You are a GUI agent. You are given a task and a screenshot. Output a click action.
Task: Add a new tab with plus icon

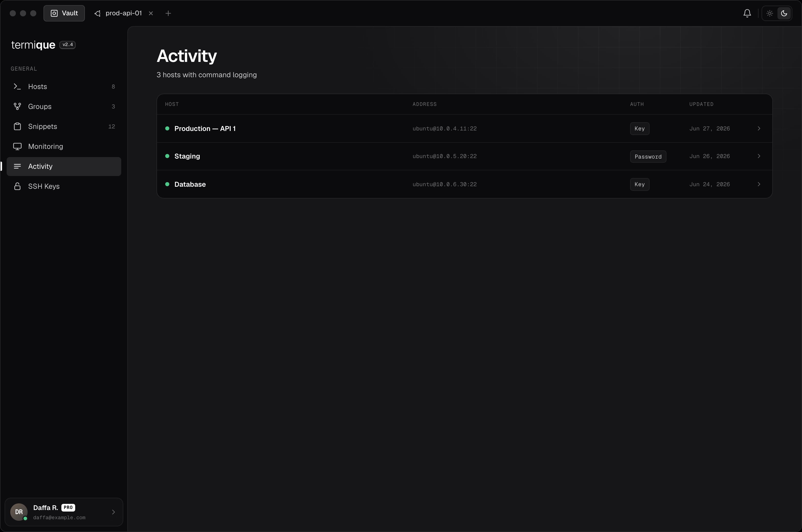click(168, 13)
